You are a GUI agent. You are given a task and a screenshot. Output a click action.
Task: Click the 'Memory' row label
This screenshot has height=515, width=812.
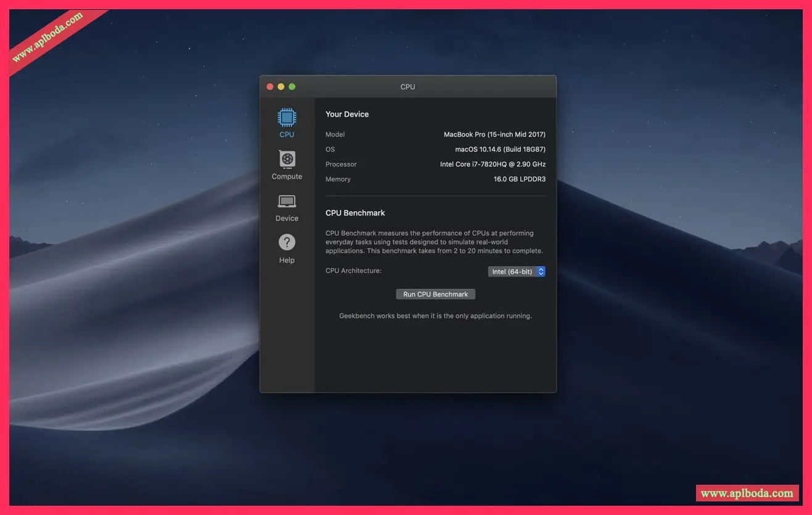tap(338, 179)
